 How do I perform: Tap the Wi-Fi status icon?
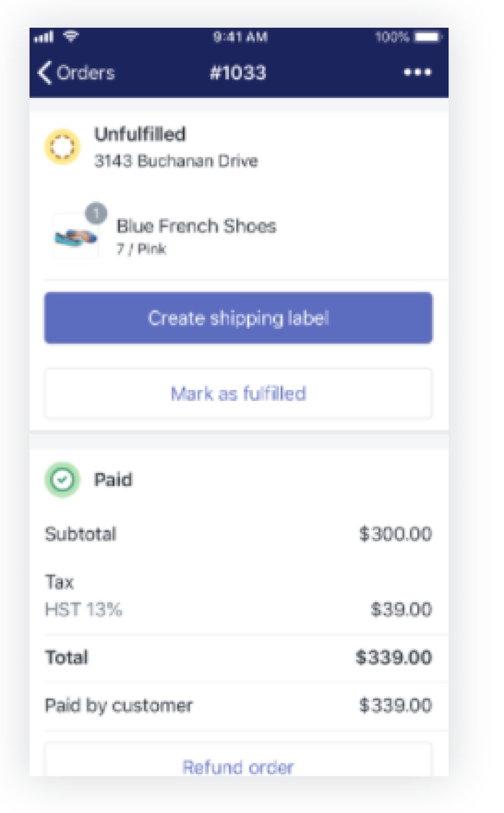click(71, 36)
